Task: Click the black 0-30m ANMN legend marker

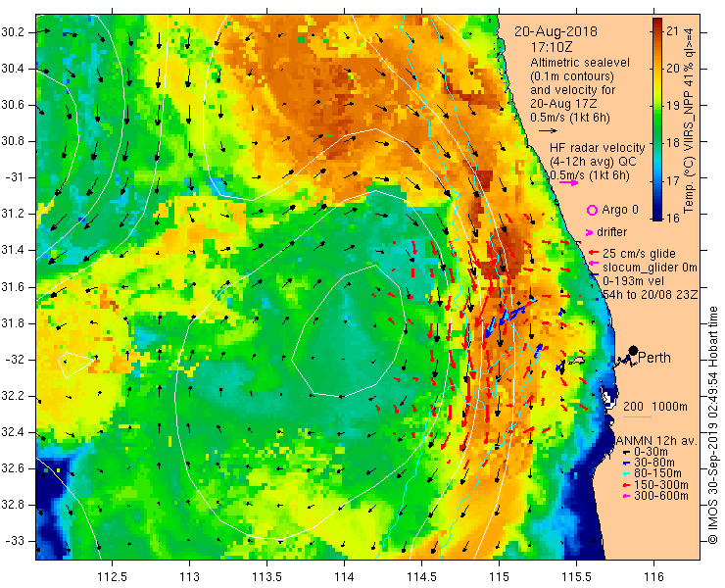Action: pyautogui.click(x=627, y=452)
